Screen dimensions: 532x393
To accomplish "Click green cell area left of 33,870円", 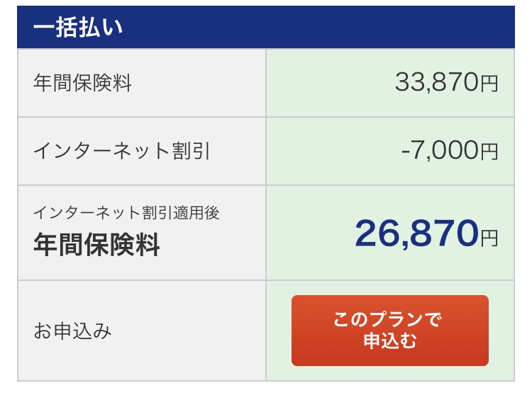I will (x=330, y=82).
